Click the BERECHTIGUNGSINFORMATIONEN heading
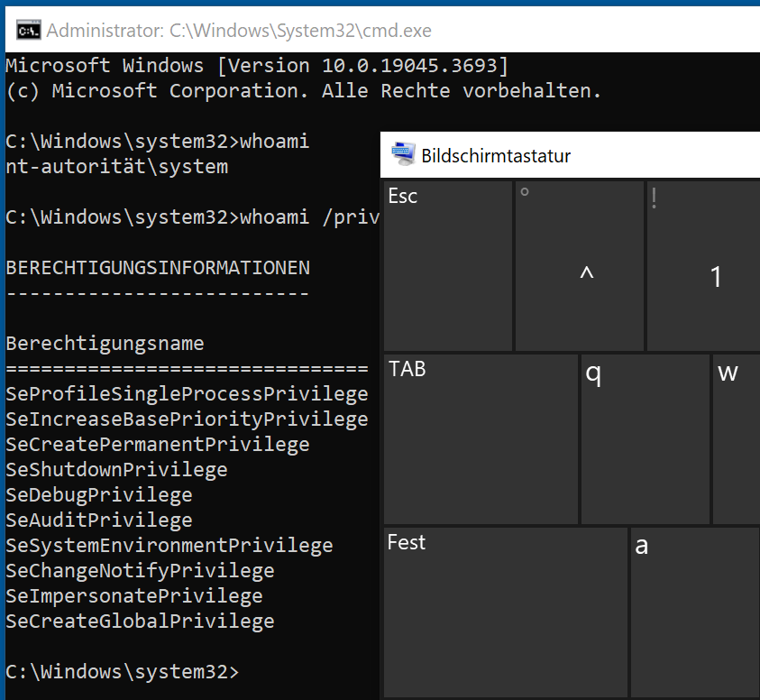 [x=158, y=267]
